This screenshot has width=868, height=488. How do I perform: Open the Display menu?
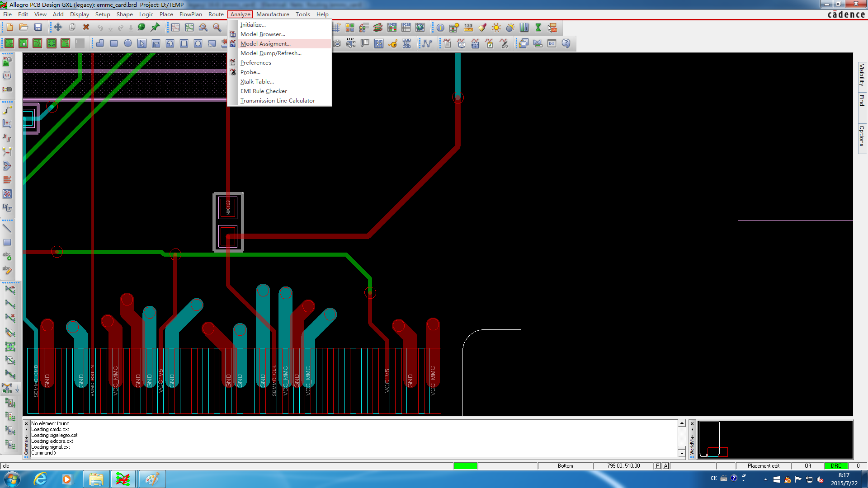coord(79,14)
